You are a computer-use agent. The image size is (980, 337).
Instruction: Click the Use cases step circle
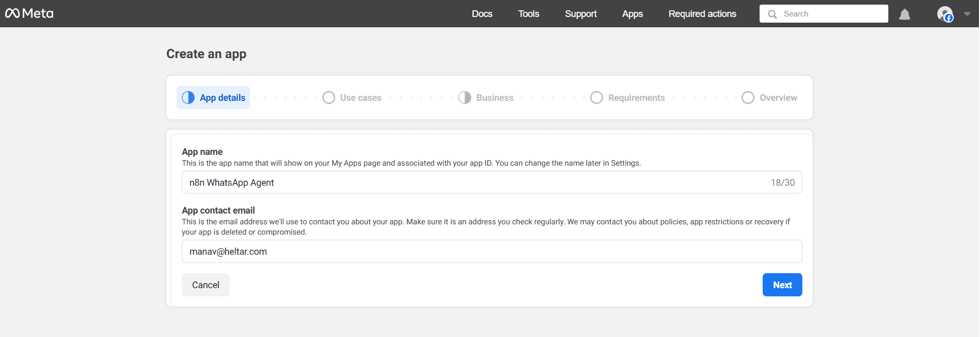point(329,98)
